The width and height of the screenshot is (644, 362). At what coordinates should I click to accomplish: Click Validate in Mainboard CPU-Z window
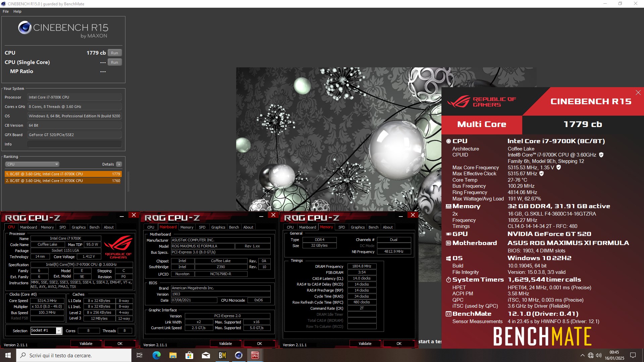[225, 344]
